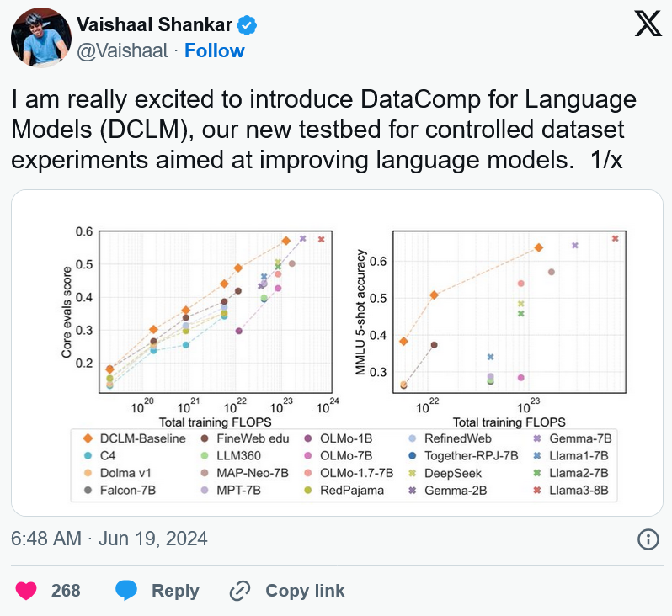Click the Llama3-8B red legend marker
The image size is (672, 616).
pos(537,490)
